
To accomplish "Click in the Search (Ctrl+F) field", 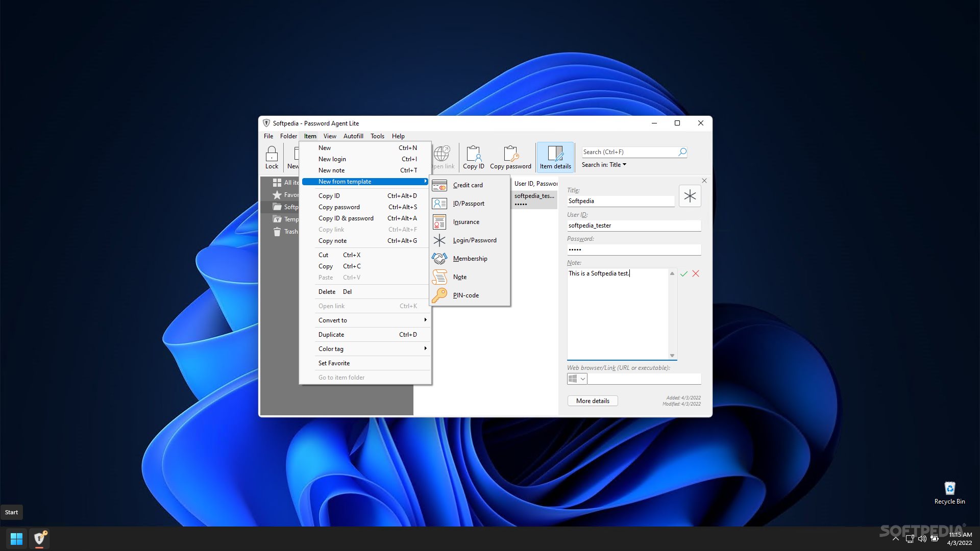I will click(630, 152).
